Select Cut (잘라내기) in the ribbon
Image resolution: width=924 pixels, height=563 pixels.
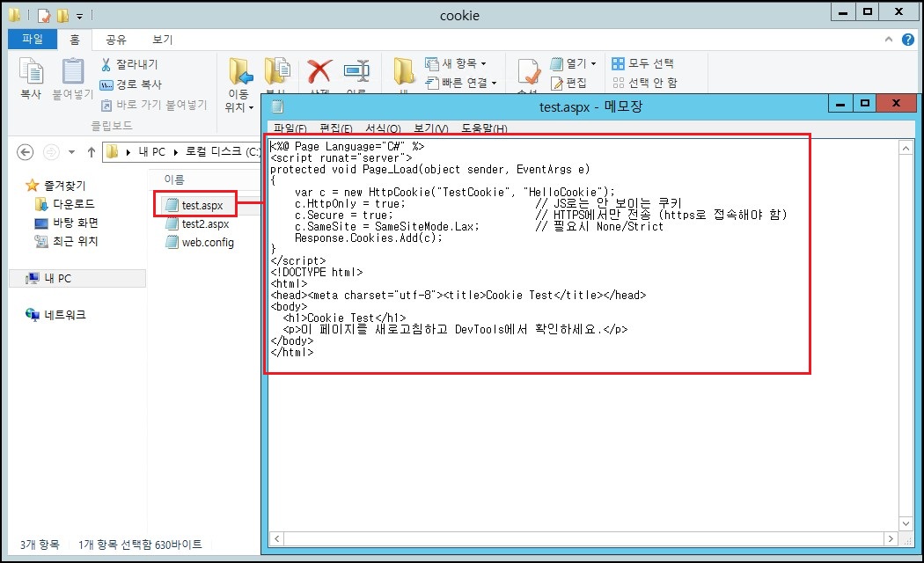point(129,64)
